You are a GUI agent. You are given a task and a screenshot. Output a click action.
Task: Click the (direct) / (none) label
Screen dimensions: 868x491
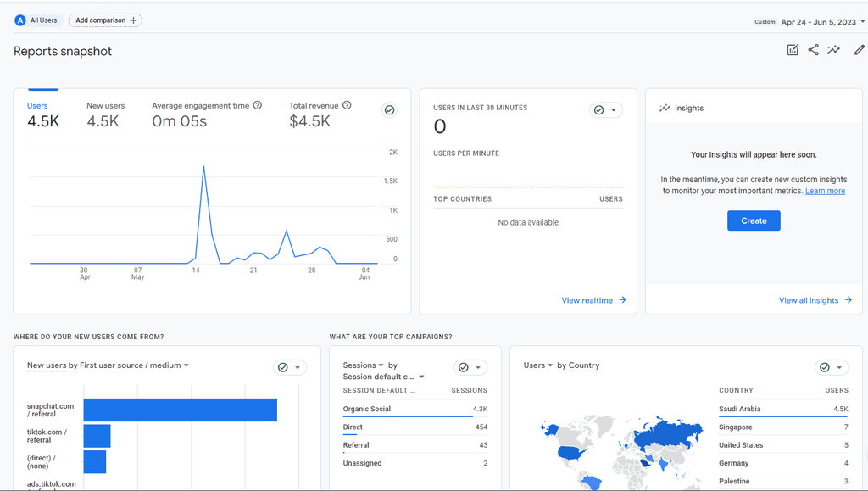[x=42, y=461]
